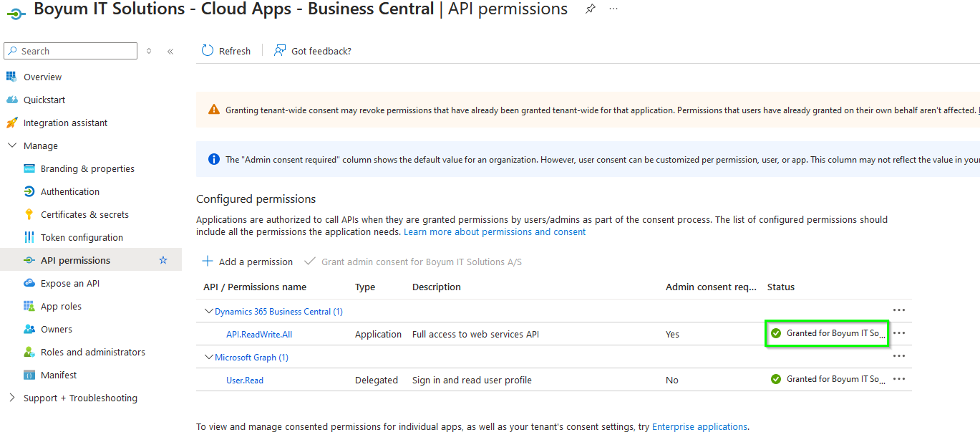Open the API.ReadWrite.All permission
Screen dimensions: 980x445
pos(259,335)
